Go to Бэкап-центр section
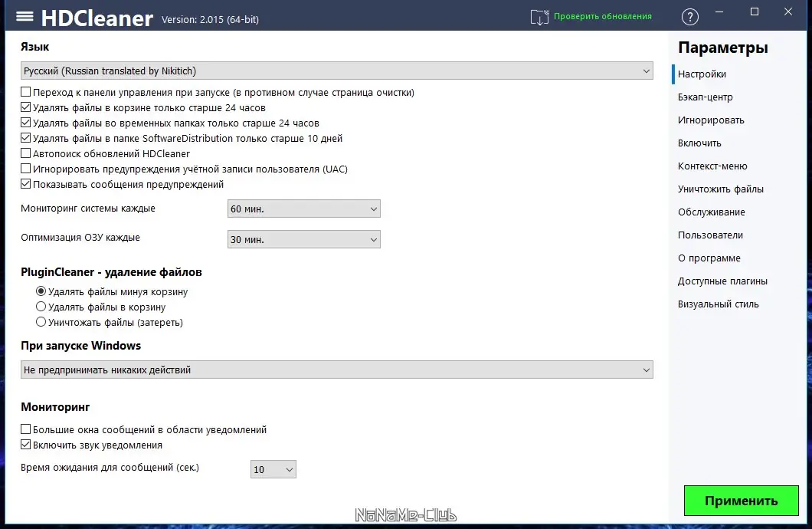The height and width of the screenshot is (529, 812). tap(706, 97)
